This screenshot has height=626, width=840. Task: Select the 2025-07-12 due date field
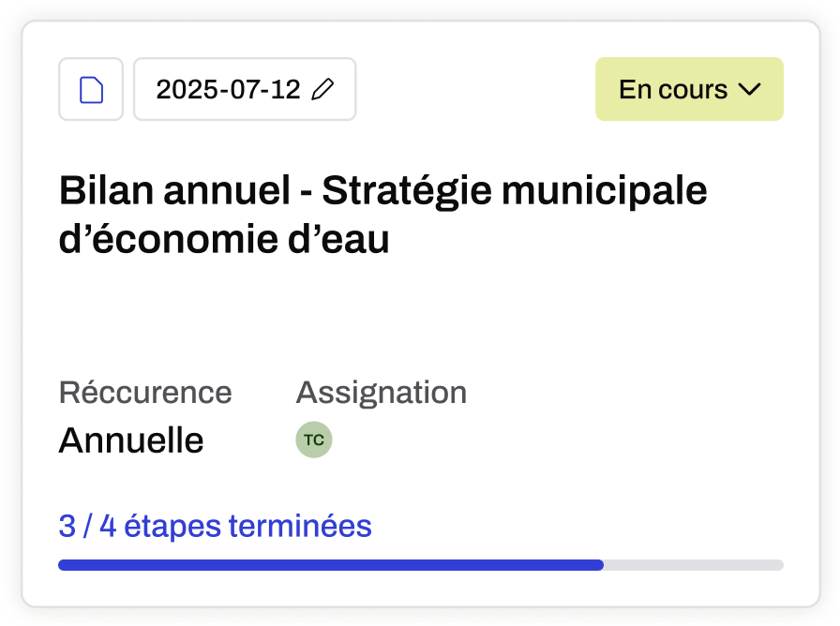(245, 90)
